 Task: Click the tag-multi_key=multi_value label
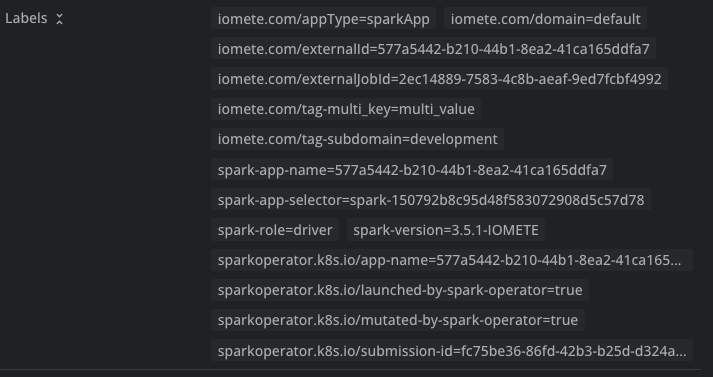[x=346, y=109]
